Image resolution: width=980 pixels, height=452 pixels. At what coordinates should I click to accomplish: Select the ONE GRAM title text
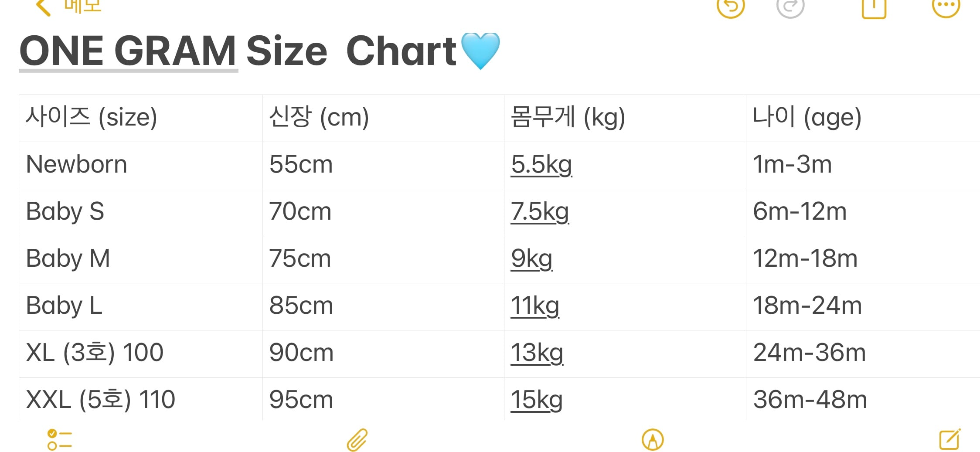coord(128,51)
